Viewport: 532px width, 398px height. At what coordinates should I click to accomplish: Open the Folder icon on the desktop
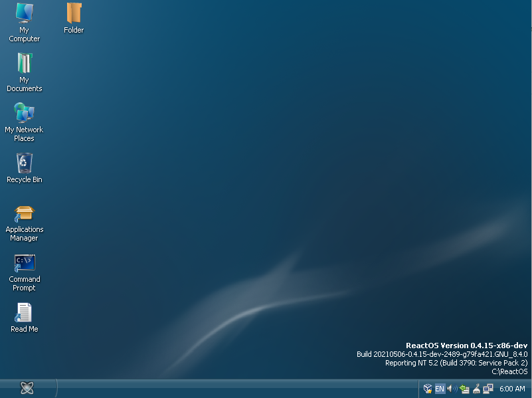point(73,15)
